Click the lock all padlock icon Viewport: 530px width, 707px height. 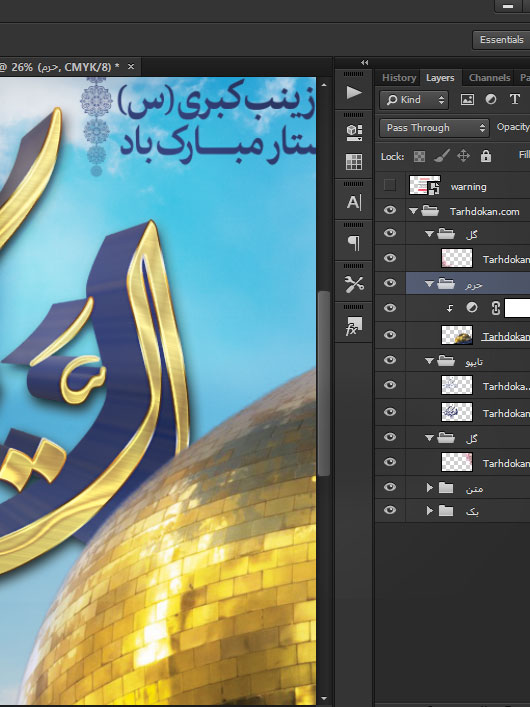click(x=486, y=156)
